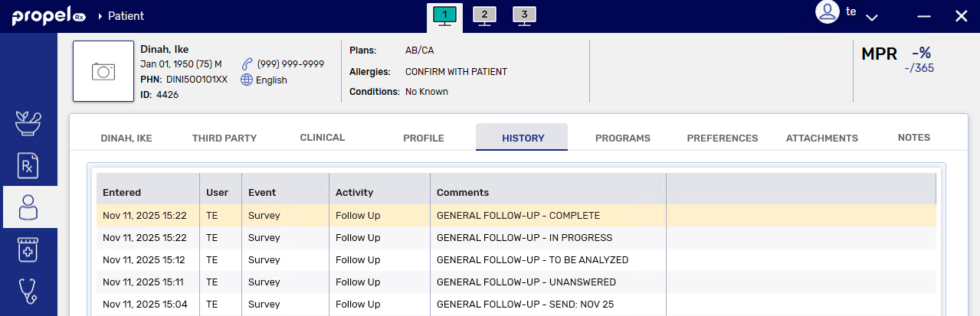Viewport: 980px width, 316px height.
Task: Open the Clinical tab
Action: click(323, 138)
